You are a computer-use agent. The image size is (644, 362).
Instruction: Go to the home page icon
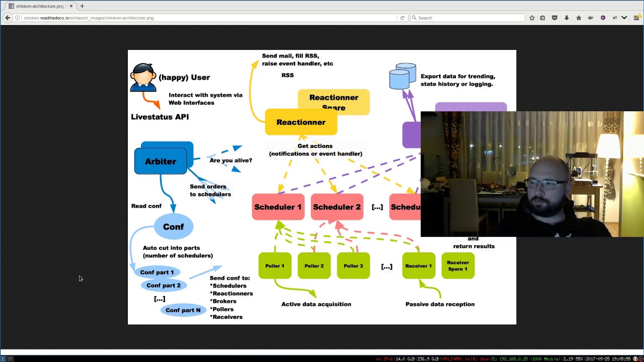pyautogui.click(x=579, y=18)
